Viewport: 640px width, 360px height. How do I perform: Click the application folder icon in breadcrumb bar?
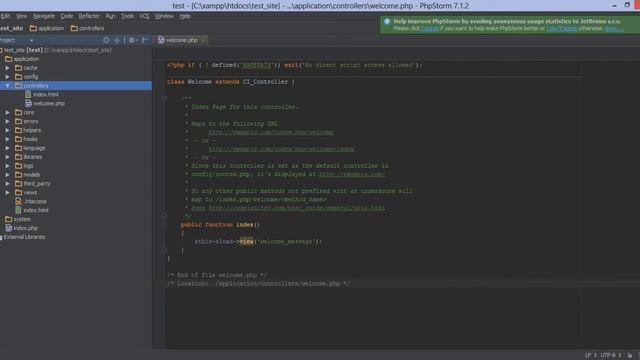click(33, 28)
